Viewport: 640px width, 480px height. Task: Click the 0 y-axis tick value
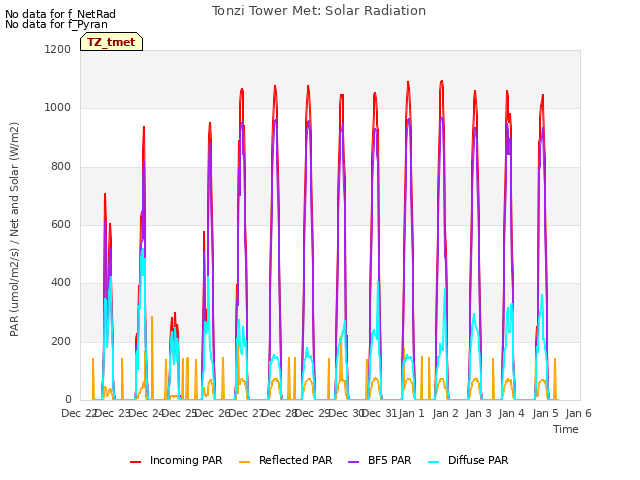[x=68, y=399]
